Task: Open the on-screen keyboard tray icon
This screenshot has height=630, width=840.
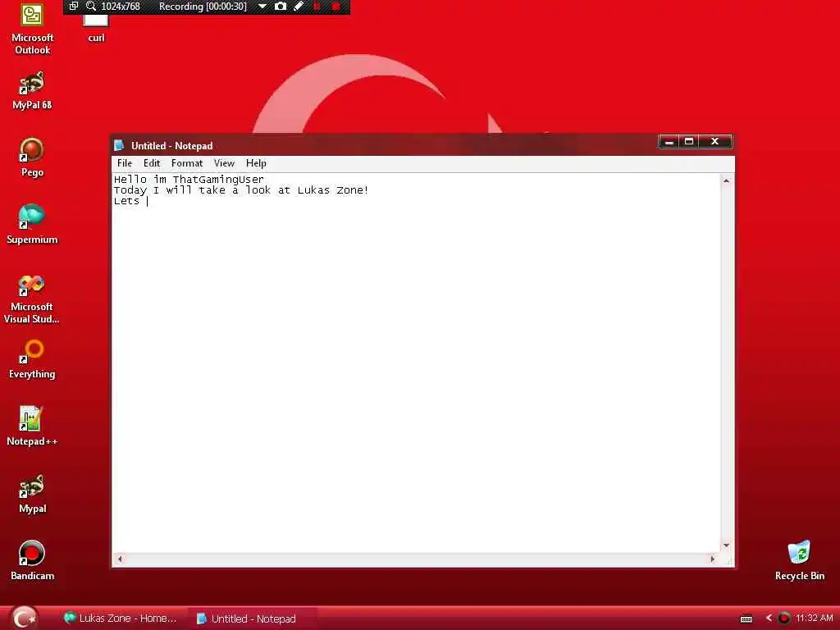Action: click(x=746, y=619)
